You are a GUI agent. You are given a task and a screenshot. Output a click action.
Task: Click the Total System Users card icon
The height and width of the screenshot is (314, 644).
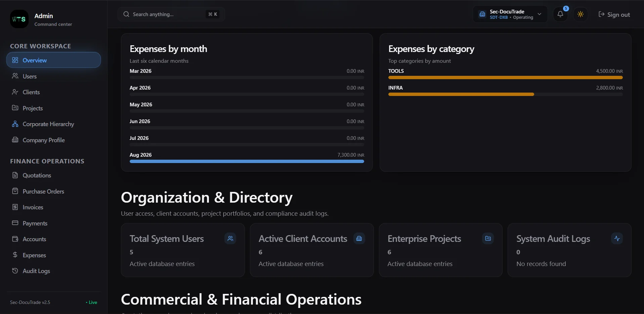[x=230, y=239]
